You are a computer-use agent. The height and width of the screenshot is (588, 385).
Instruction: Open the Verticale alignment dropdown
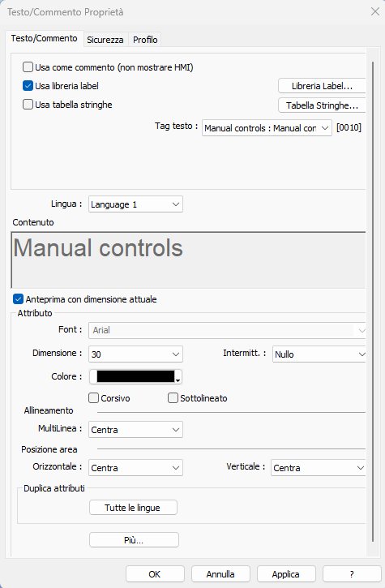tap(318, 468)
